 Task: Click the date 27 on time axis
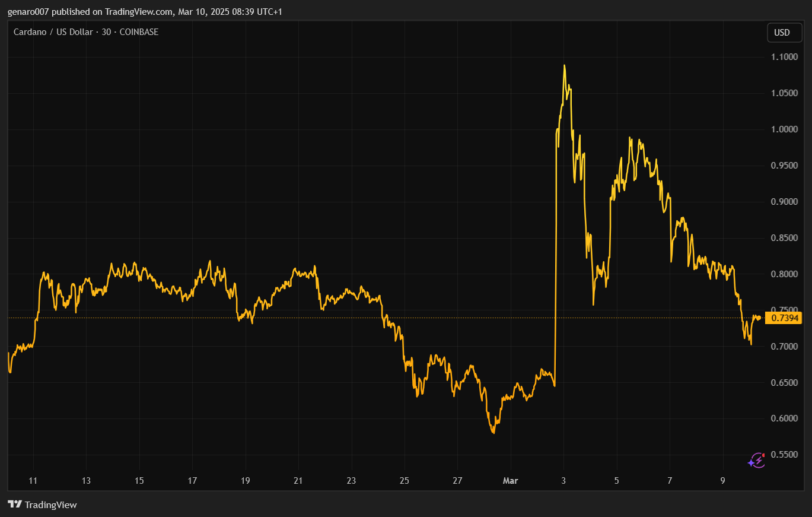pyautogui.click(x=457, y=481)
